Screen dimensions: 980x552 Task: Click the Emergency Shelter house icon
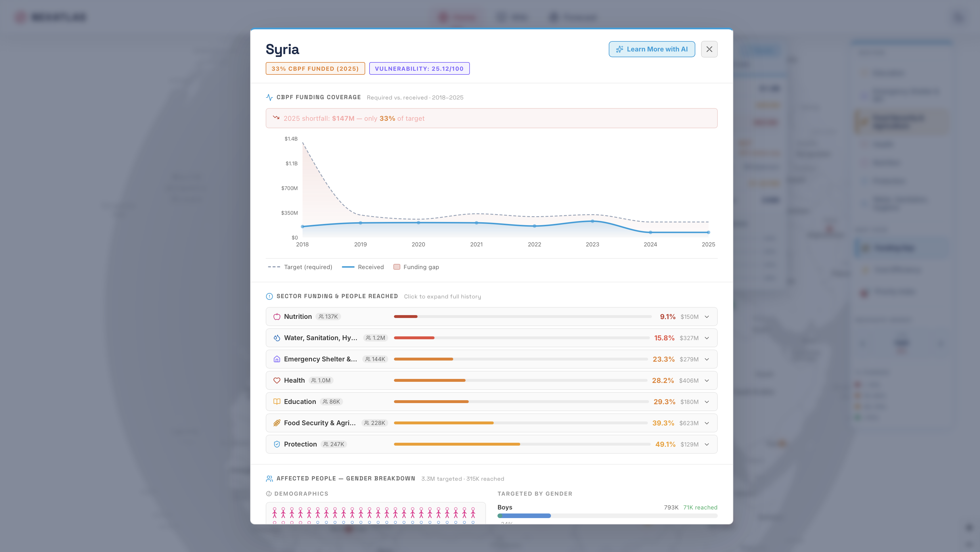click(277, 359)
